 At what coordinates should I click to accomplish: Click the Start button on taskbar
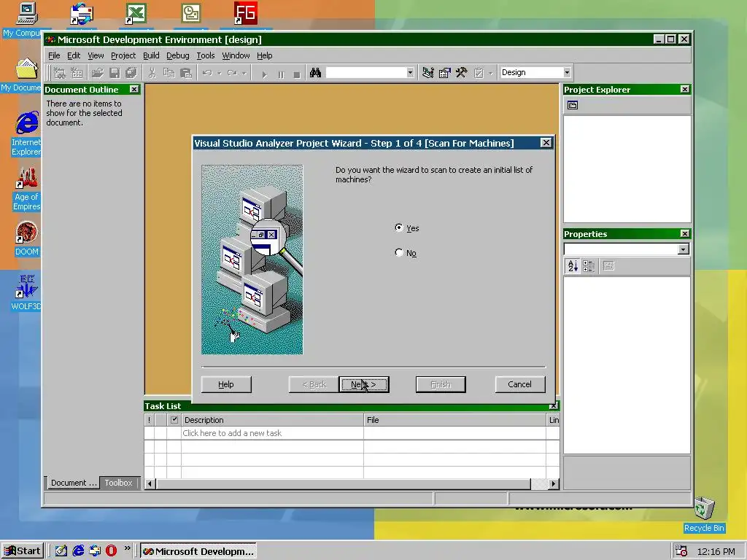[x=23, y=551]
